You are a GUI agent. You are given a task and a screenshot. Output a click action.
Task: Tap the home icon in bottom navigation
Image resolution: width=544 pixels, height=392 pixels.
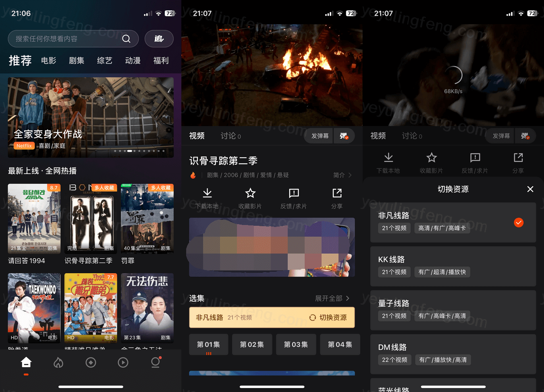[x=26, y=363]
